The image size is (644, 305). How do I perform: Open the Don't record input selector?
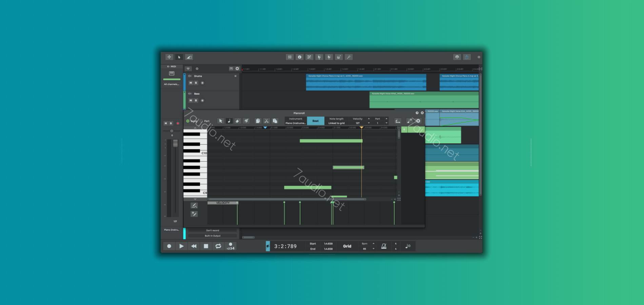click(x=213, y=230)
